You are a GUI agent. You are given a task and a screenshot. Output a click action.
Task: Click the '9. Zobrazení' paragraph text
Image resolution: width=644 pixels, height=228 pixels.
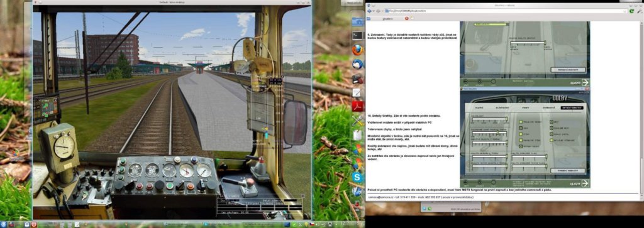pyautogui.click(x=413, y=37)
